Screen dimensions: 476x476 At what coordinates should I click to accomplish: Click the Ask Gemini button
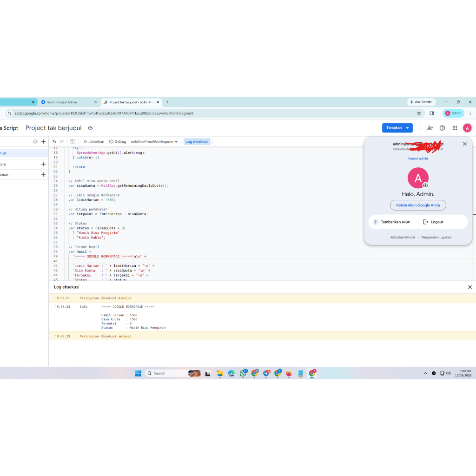(x=421, y=102)
